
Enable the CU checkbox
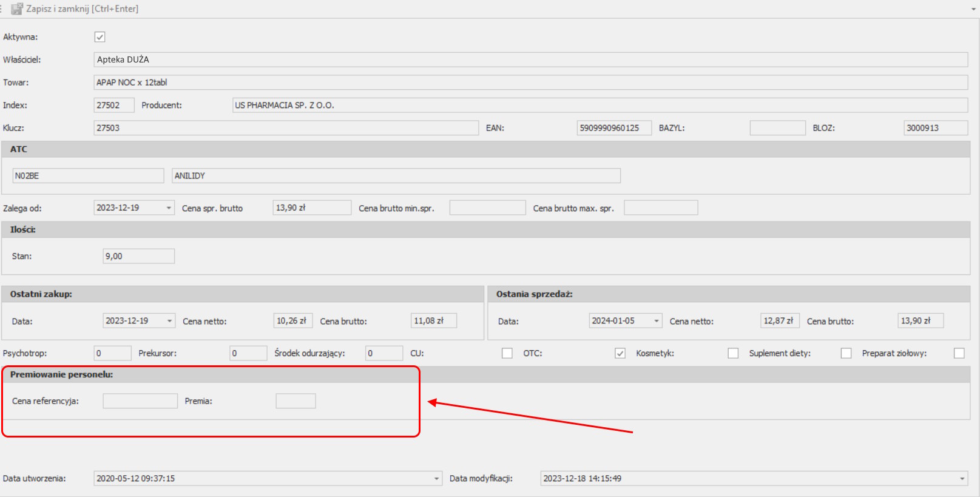point(507,353)
